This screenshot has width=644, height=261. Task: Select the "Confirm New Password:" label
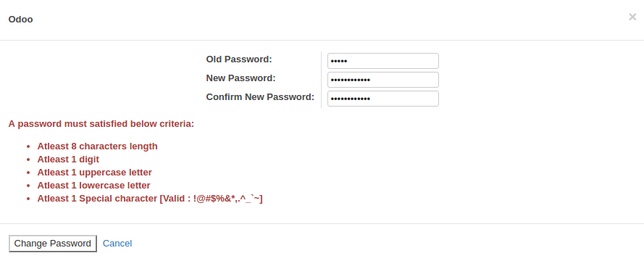tap(260, 97)
